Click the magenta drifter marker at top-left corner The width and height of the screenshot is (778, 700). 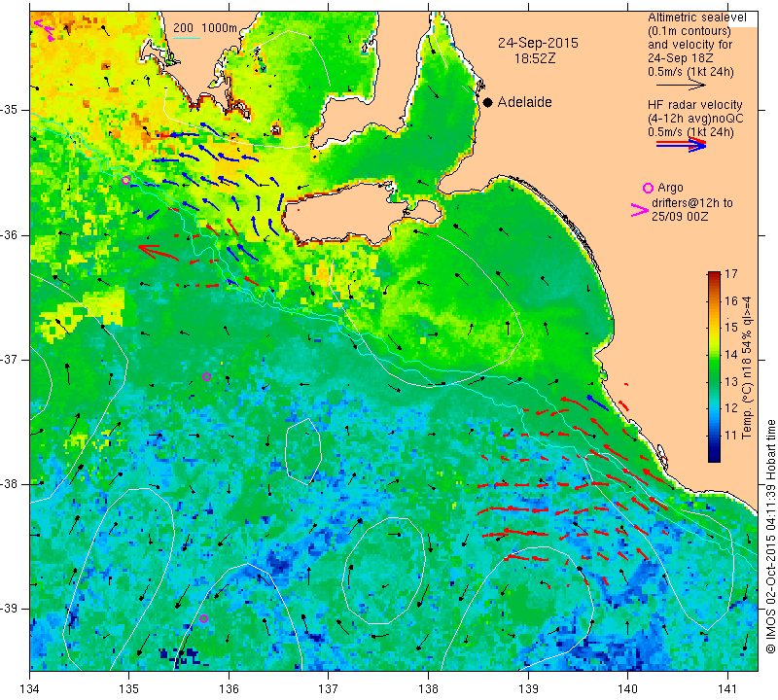(x=44, y=29)
